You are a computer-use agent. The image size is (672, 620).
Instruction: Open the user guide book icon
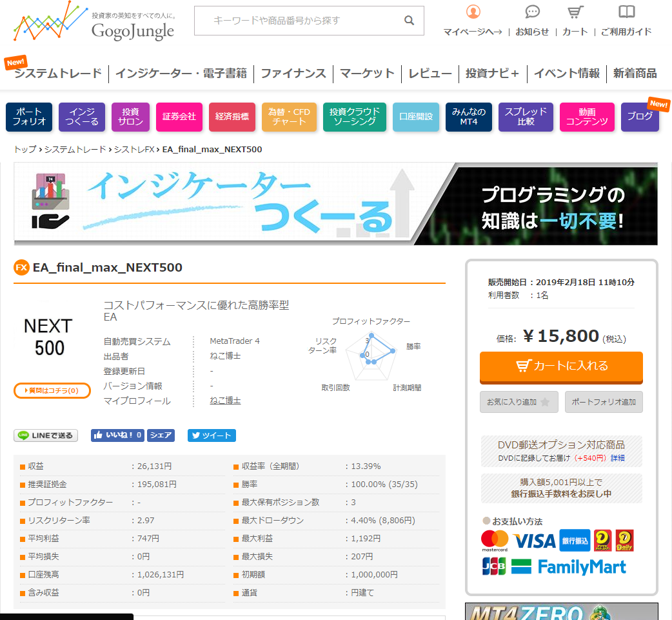tap(626, 12)
